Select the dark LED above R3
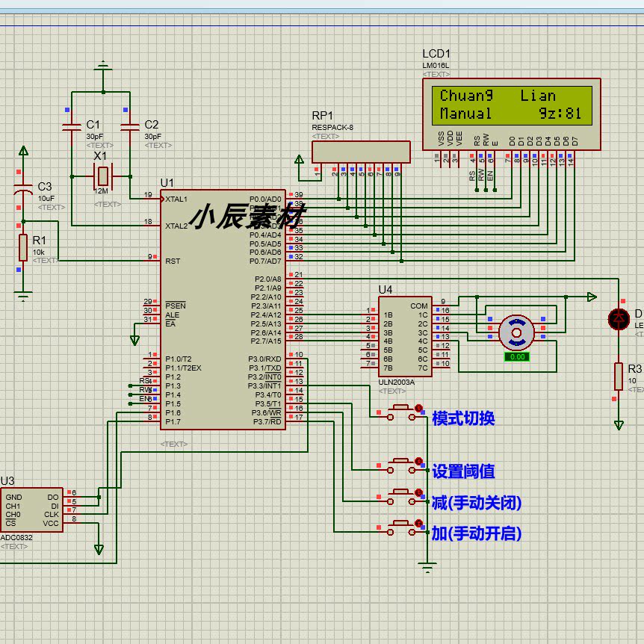 click(619, 319)
